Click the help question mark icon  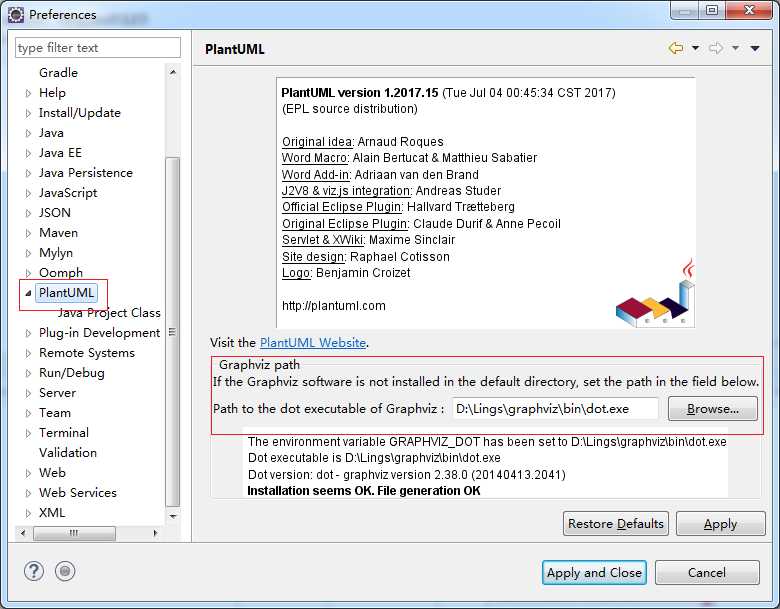coord(34,571)
